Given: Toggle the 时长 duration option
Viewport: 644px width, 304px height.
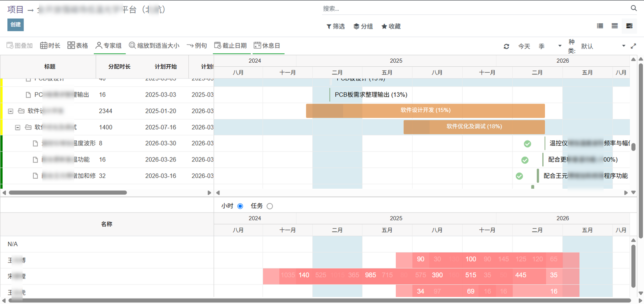Looking at the screenshot, I should coord(50,46).
